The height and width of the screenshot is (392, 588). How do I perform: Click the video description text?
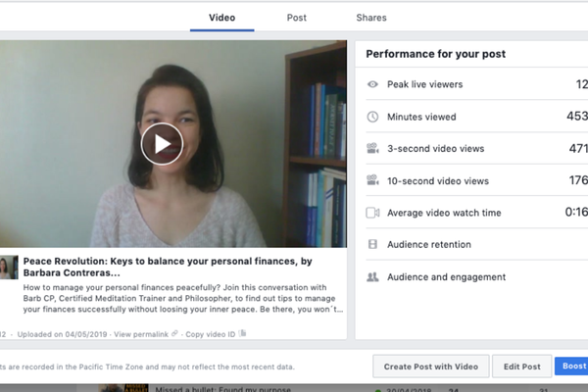183,298
